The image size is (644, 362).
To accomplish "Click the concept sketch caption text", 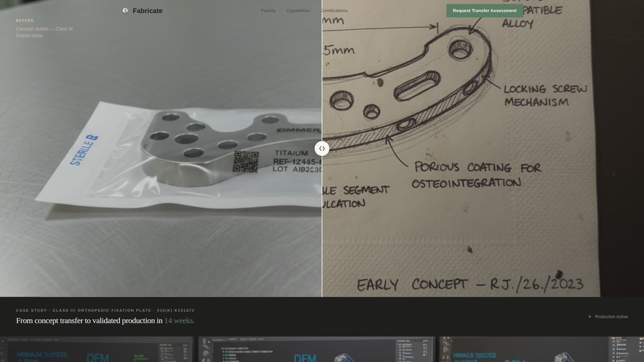I will point(44,32).
